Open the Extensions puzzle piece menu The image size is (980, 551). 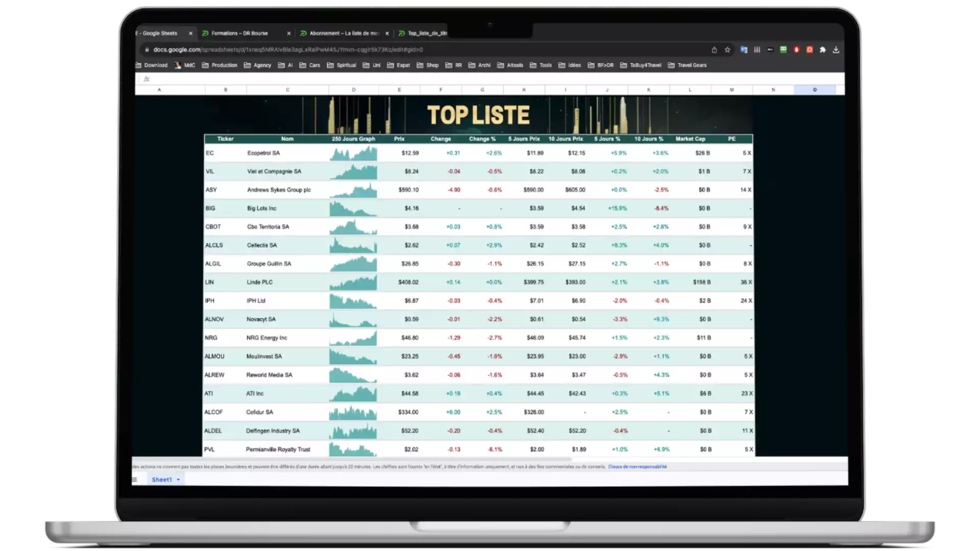point(823,50)
